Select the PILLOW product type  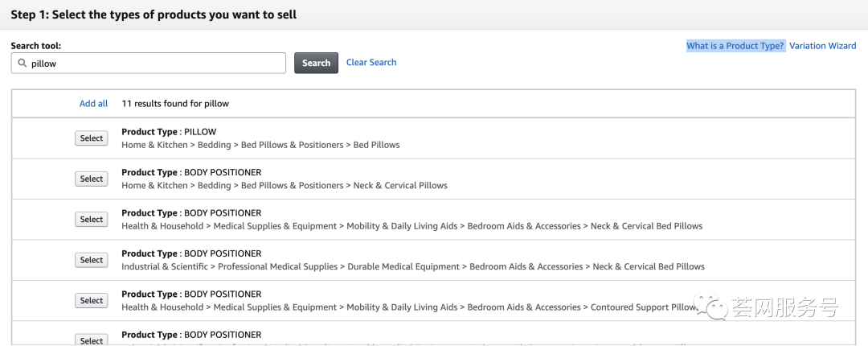(x=92, y=138)
